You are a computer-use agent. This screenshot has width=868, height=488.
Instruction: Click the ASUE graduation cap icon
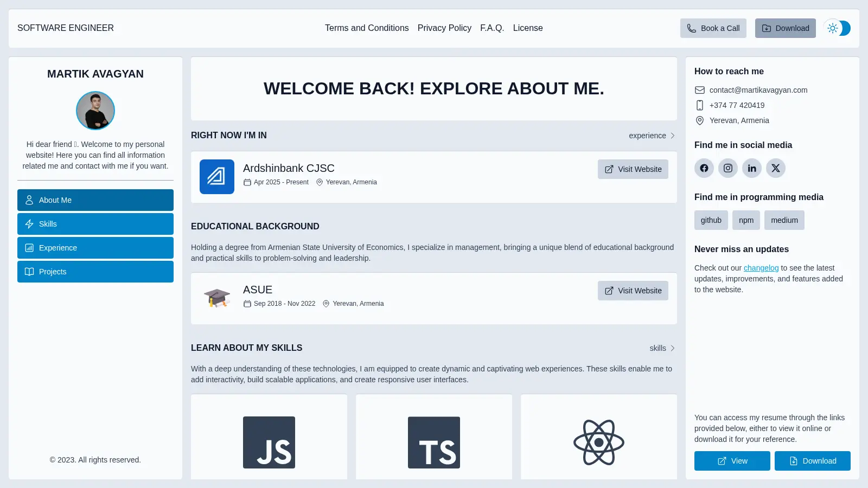tap(217, 298)
